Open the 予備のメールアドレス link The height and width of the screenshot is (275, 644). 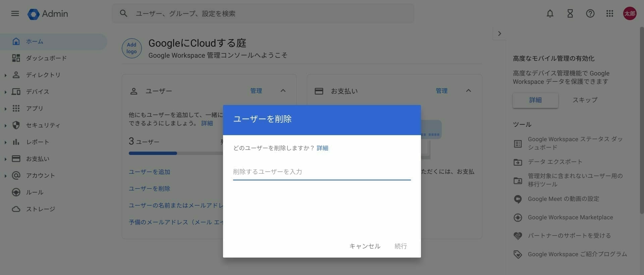pyautogui.click(x=176, y=222)
